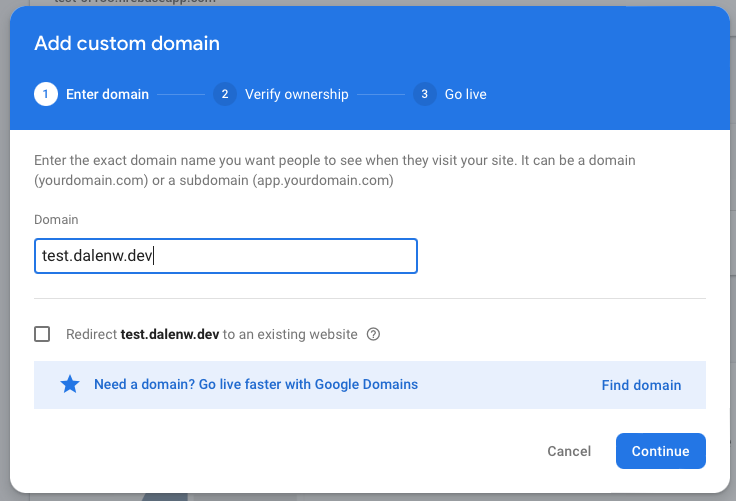Click the blue Continue button
This screenshot has height=501, width=736.
coord(660,451)
